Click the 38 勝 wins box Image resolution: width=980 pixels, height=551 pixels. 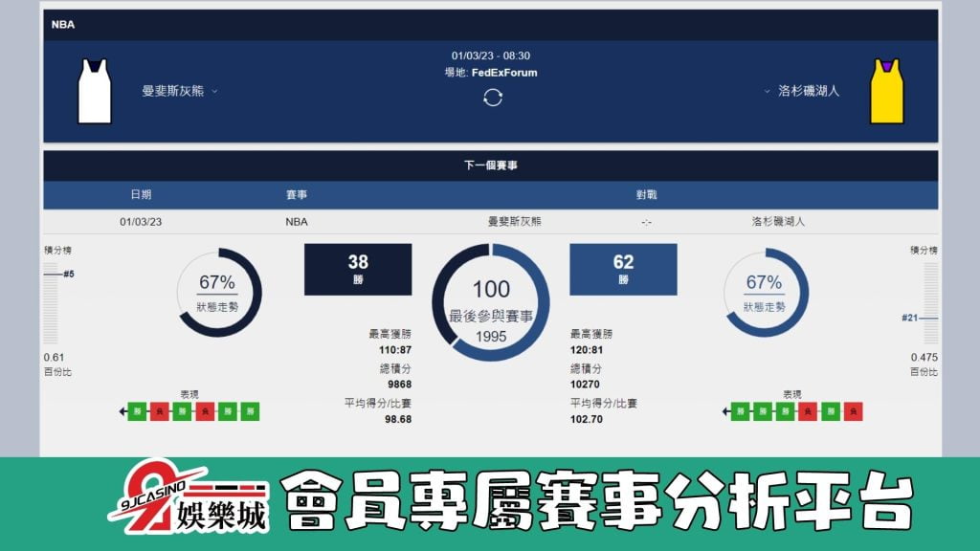(358, 268)
